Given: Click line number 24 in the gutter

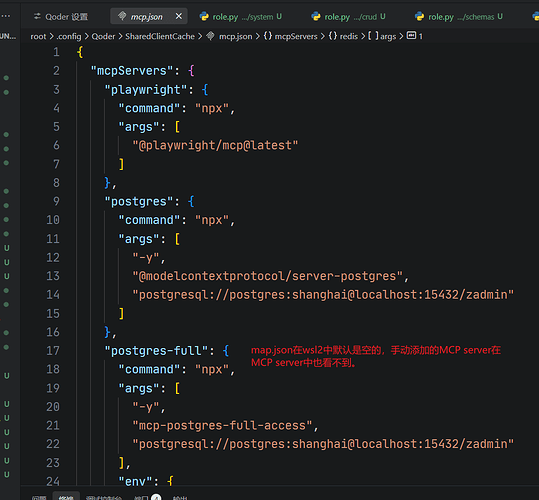Looking at the screenshot, I should (x=53, y=481).
